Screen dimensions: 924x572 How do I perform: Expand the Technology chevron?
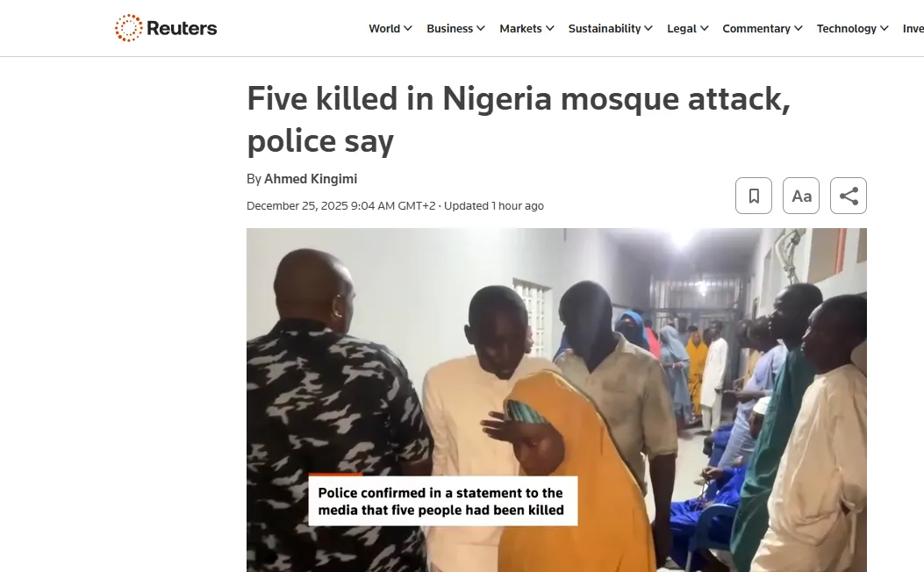(x=884, y=28)
